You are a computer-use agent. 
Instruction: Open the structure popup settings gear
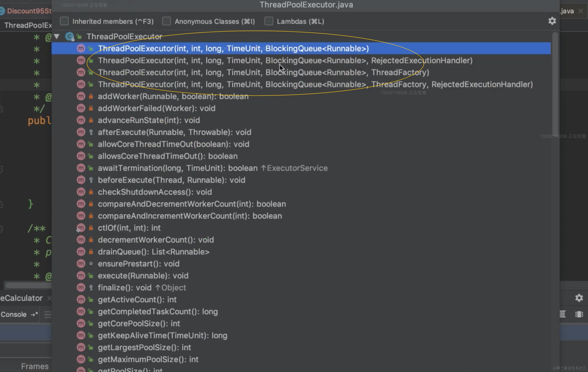pos(552,21)
